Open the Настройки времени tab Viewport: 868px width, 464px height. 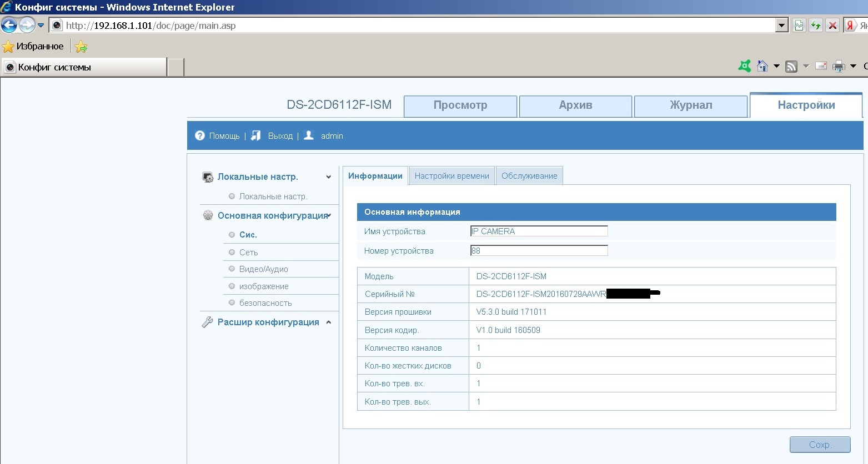pyautogui.click(x=451, y=176)
